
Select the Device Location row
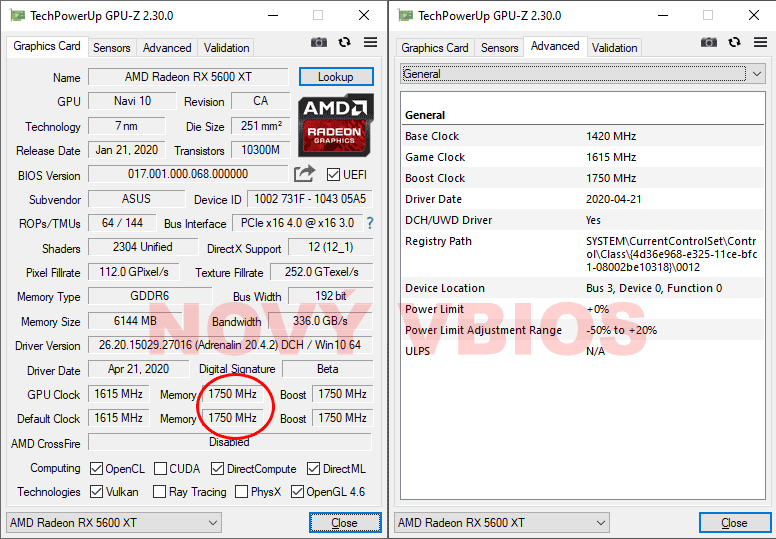pos(584,288)
